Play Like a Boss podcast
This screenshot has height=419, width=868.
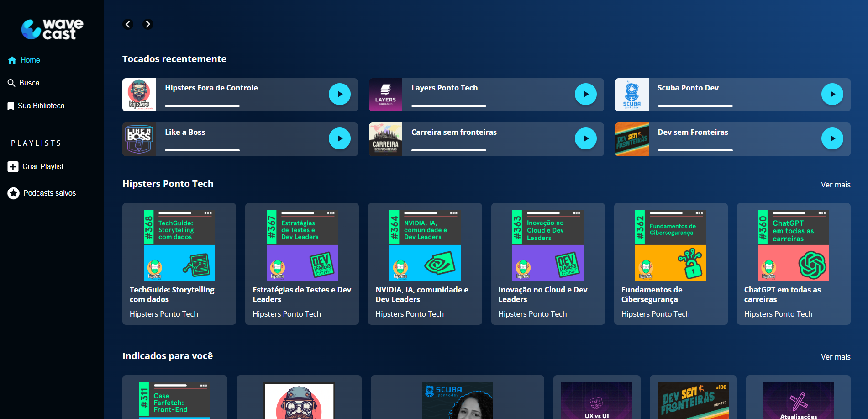pos(340,138)
